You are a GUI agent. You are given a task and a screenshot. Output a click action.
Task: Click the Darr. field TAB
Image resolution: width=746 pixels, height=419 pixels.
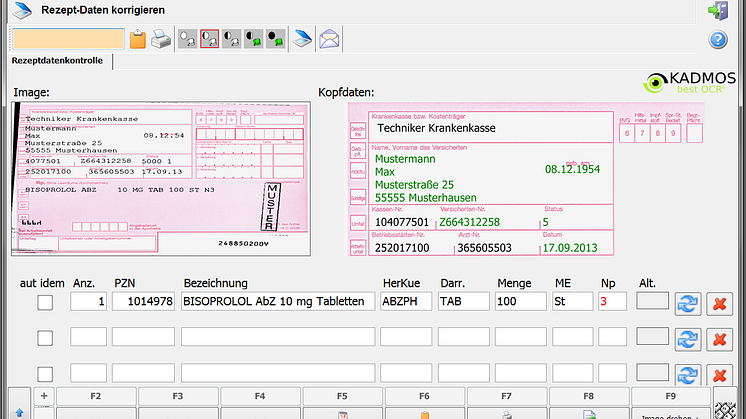coord(463,302)
